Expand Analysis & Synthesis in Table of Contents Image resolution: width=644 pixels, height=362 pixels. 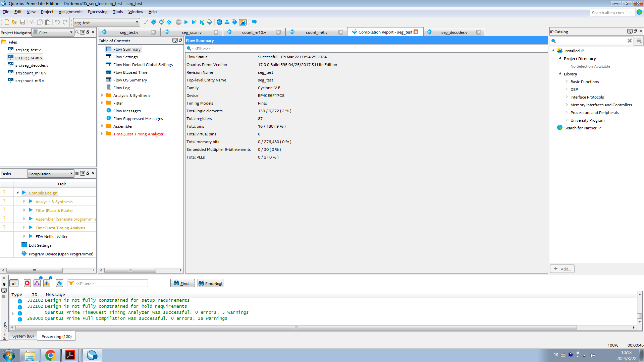point(102,95)
